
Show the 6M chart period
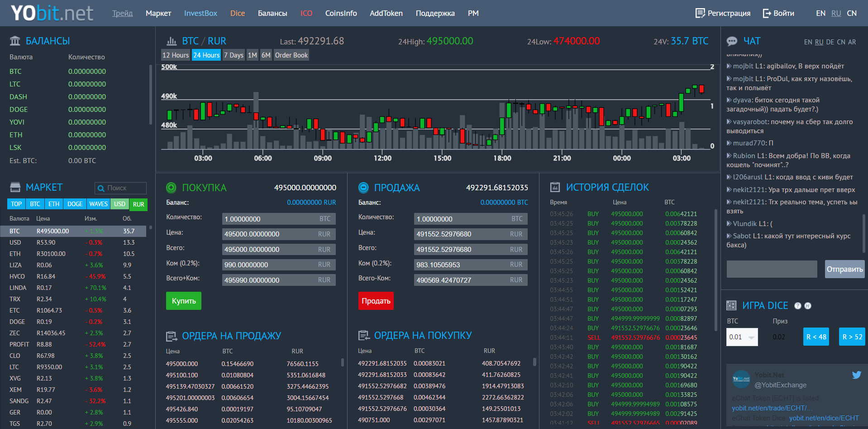click(266, 55)
